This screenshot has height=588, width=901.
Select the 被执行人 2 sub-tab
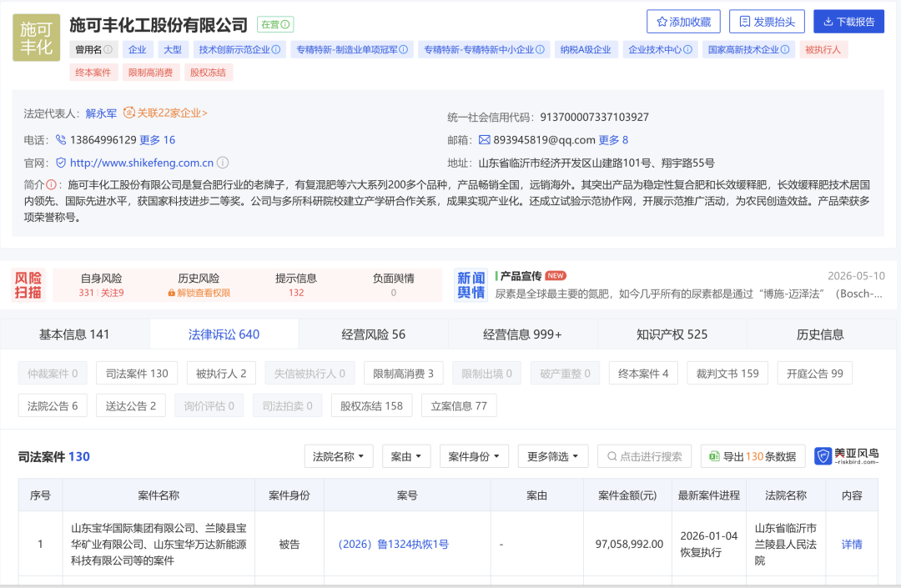221,374
